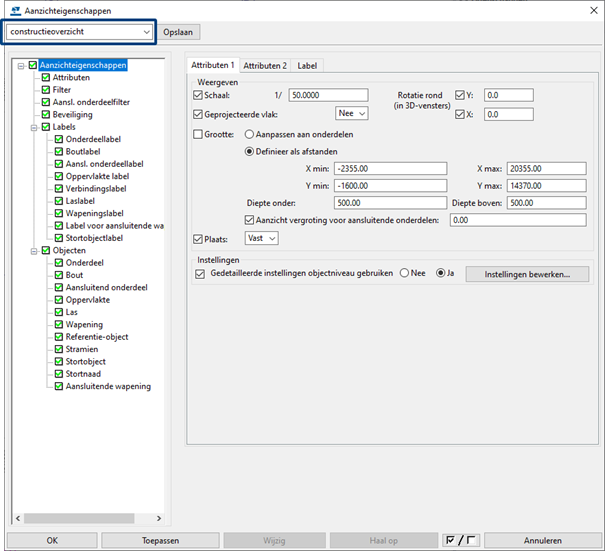Switch to the Attributen 2 tab
This screenshot has width=605, height=551.
[x=265, y=65]
